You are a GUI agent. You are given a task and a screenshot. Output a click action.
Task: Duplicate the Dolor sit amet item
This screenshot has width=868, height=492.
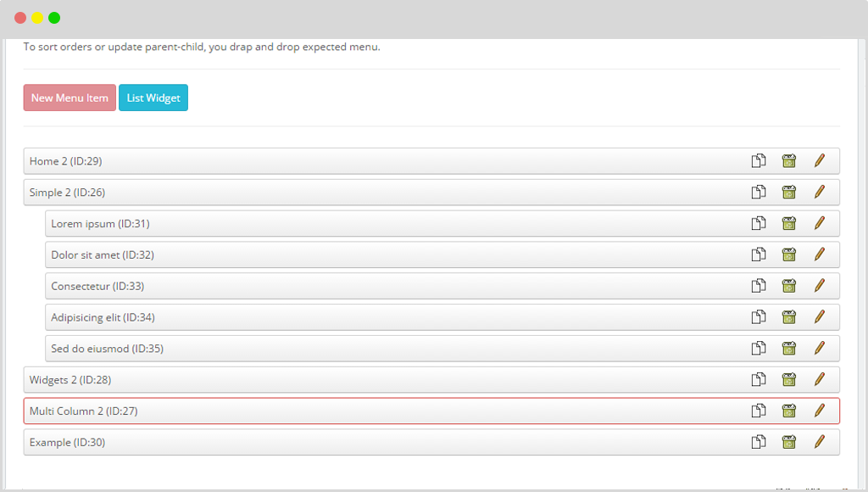pyautogui.click(x=759, y=254)
